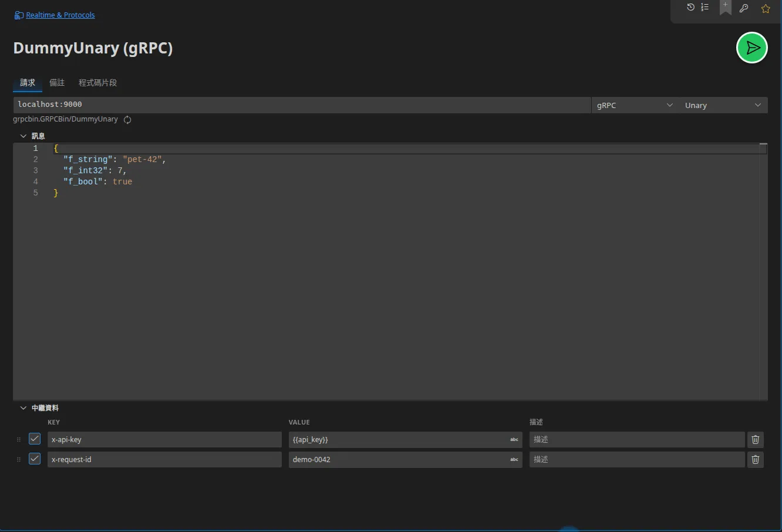
Task: Open the key authentication icon
Action: 744,8
